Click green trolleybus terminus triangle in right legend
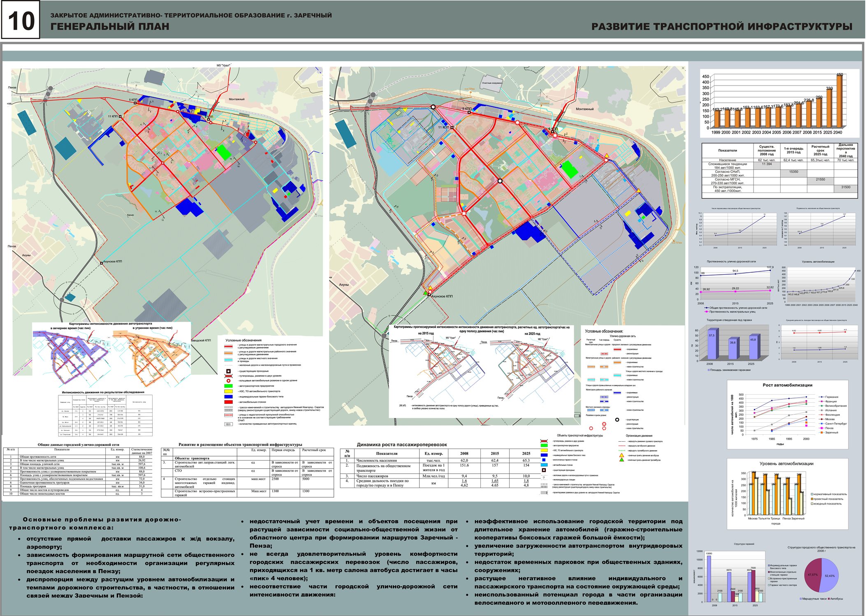867x616 pixels. pos(621,460)
